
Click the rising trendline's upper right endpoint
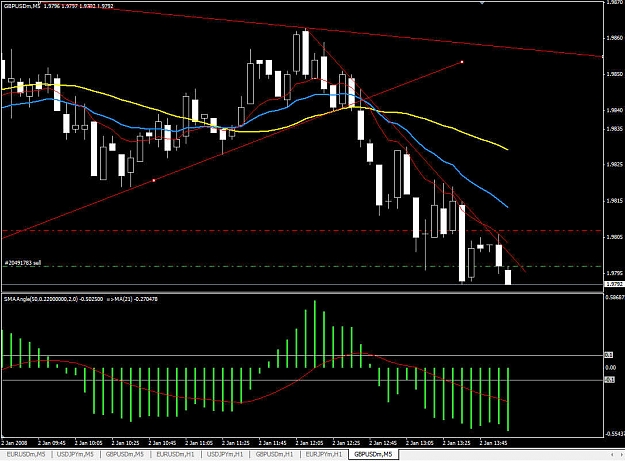[462, 62]
